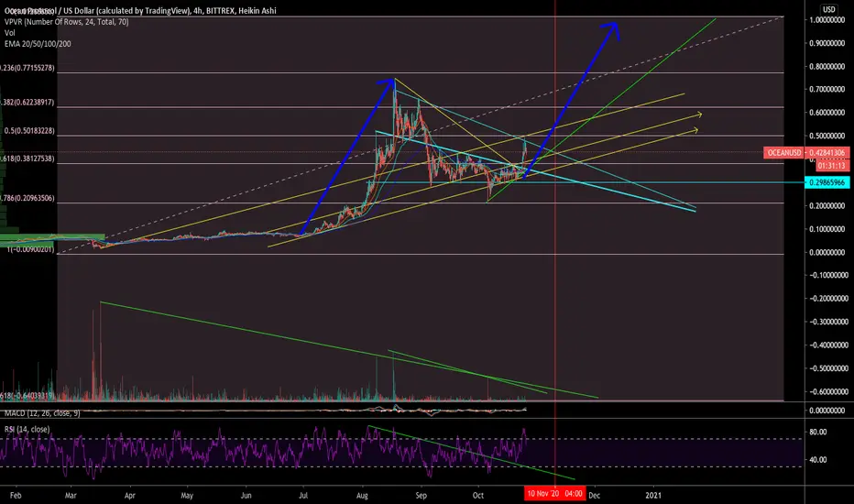Click Aug on the time axis
This screenshot has width=854, height=504.
tap(362, 496)
